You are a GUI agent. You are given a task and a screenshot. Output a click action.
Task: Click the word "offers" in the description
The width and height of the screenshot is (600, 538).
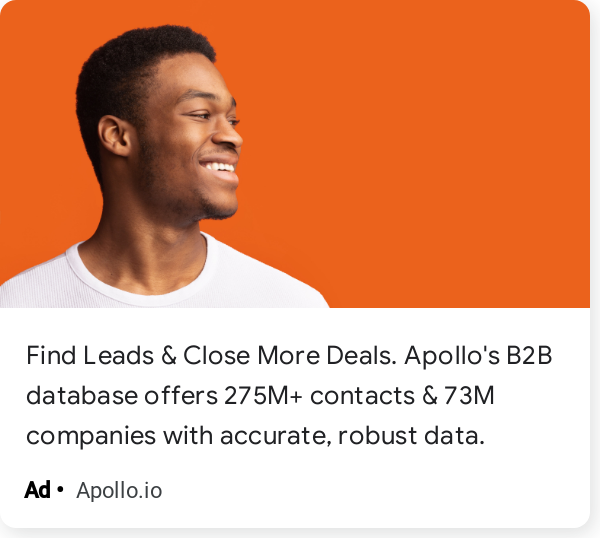click(181, 395)
